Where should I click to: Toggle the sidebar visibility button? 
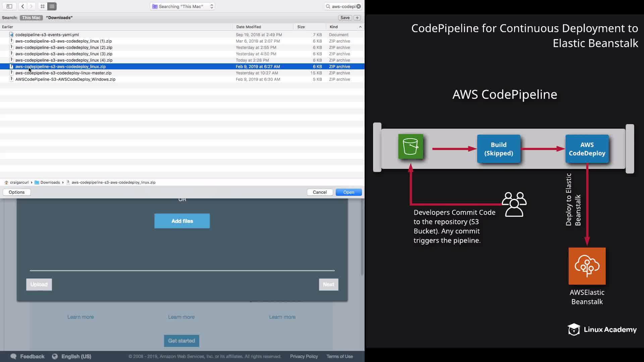click(x=9, y=6)
